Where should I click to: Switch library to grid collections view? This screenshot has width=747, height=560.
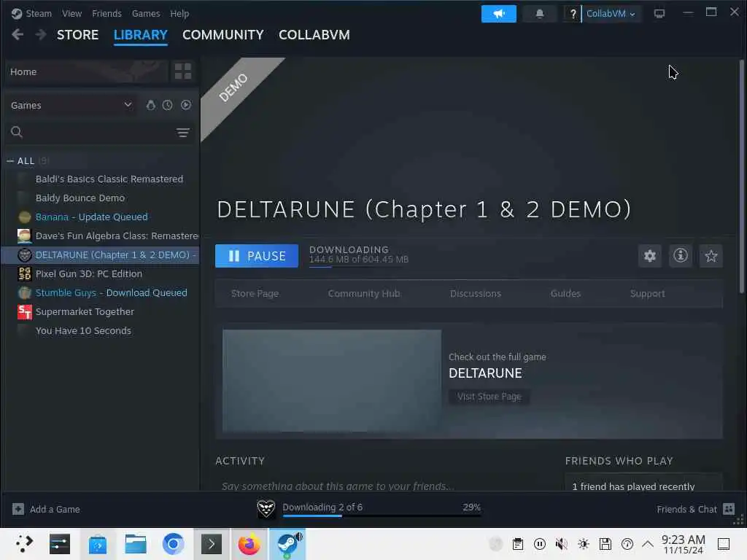click(183, 71)
